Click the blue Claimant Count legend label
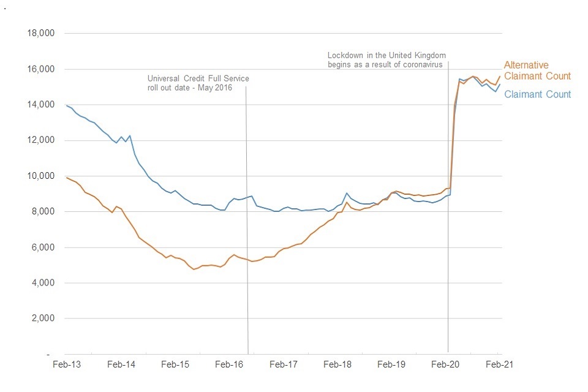The height and width of the screenshot is (392, 588). point(537,94)
